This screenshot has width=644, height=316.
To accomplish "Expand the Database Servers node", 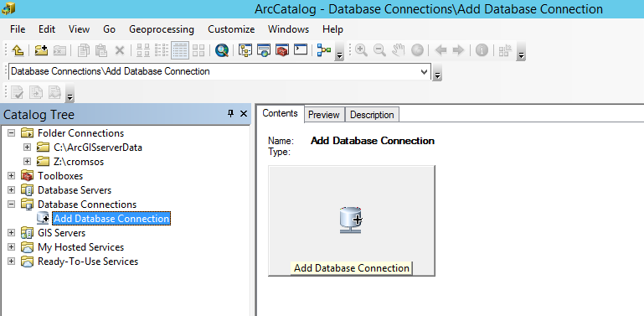I will [12, 189].
